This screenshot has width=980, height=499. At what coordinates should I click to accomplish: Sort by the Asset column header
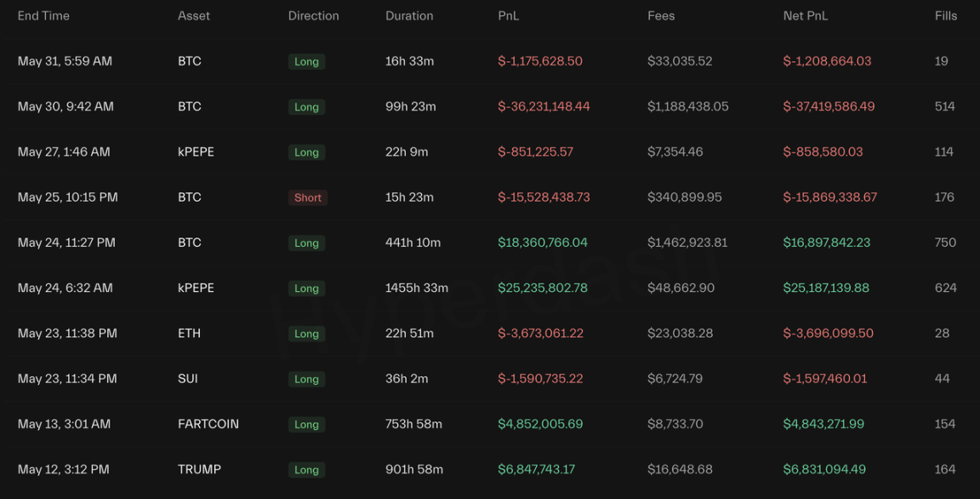(x=194, y=16)
